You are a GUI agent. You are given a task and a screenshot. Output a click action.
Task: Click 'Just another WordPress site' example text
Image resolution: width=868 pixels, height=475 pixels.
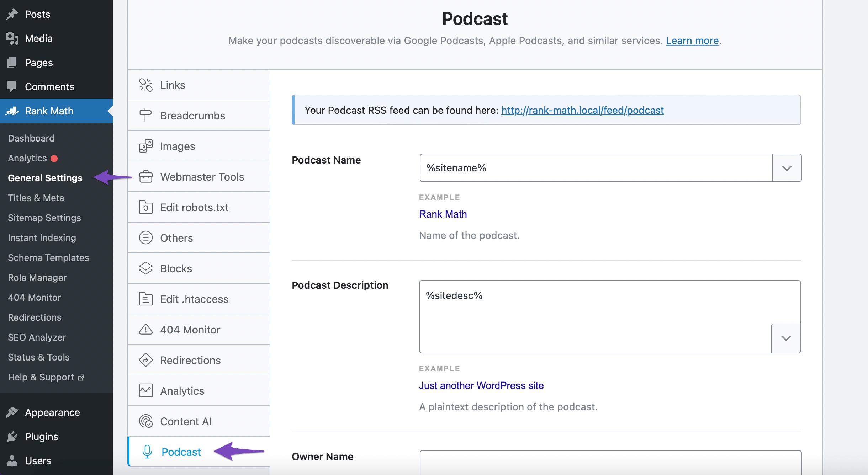(481, 385)
